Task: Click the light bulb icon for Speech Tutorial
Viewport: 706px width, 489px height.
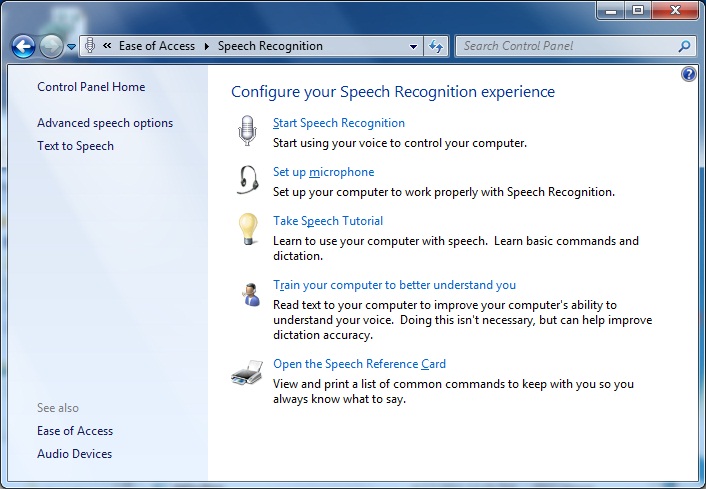Action: tap(248, 229)
